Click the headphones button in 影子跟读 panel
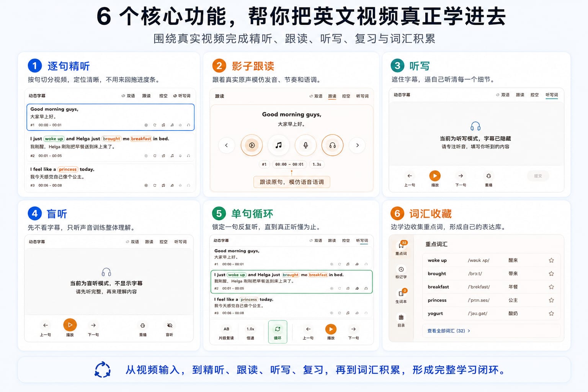The image size is (588, 392). (332, 145)
